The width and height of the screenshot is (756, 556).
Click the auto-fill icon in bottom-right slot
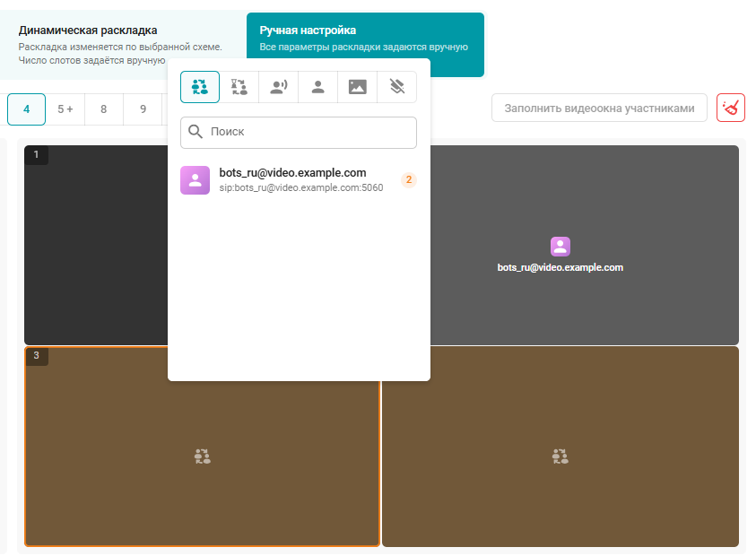pos(560,456)
